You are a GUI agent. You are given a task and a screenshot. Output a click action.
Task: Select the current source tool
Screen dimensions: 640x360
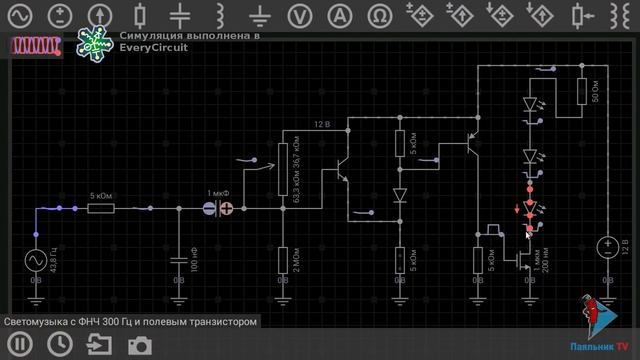click(100, 16)
